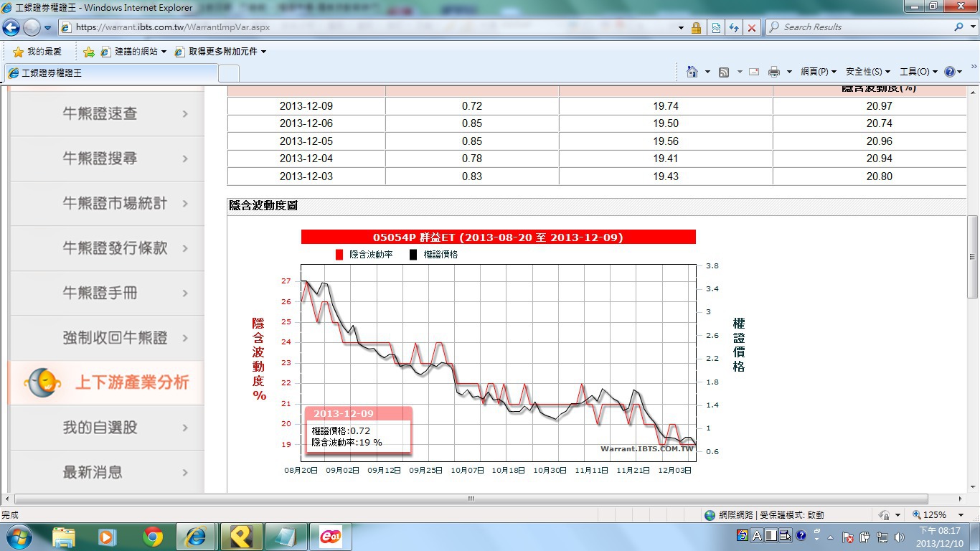Click the Home icon in command bar
Screen dimensions: 980x551
point(692,72)
